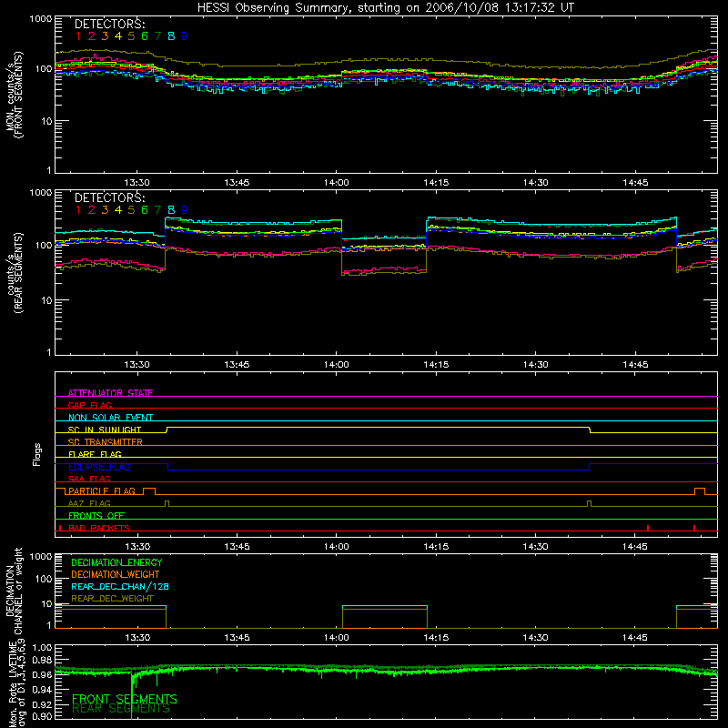
Task: Click the MON. counts/s (FRONT SEGMENTS) axis title
Action: click(x=15, y=95)
